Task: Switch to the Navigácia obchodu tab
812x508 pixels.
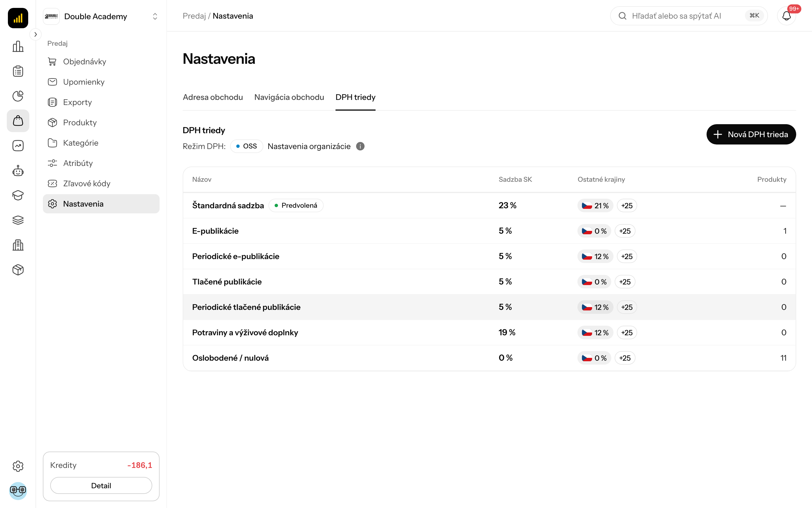Action: pos(289,97)
